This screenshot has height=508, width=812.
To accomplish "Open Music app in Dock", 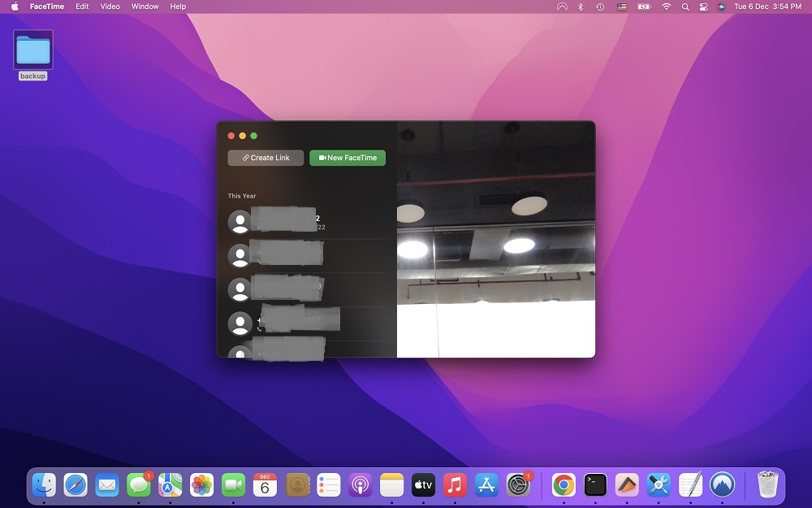I will coord(455,485).
